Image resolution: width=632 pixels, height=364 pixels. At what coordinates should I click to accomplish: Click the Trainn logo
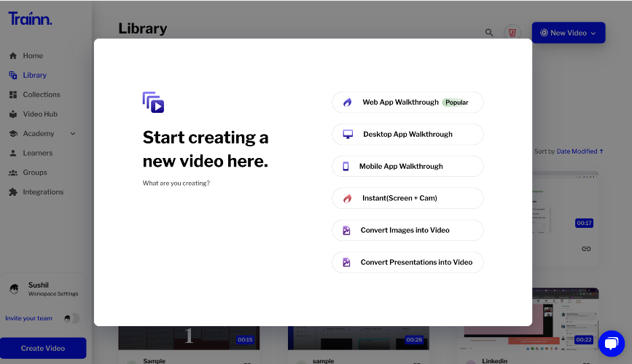coord(30,18)
